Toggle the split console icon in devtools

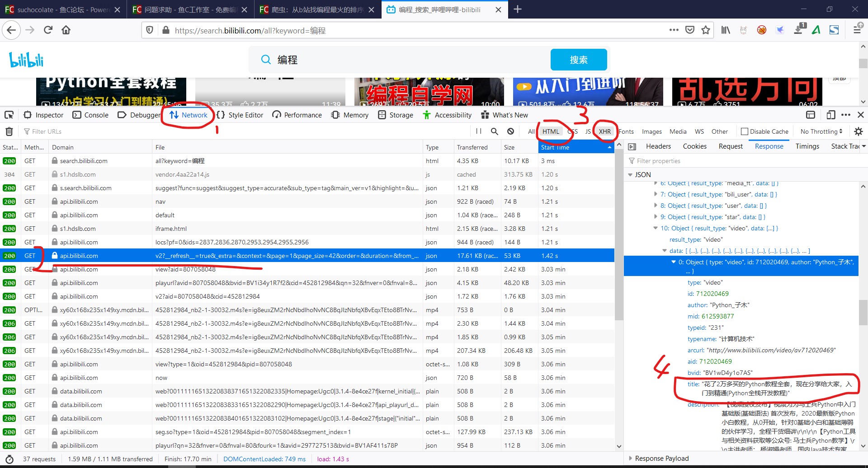[x=811, y=115]
